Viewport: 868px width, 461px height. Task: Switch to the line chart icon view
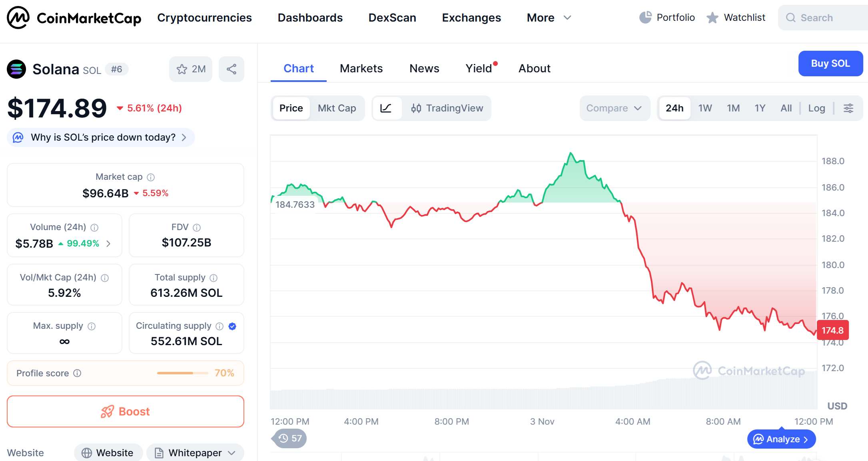[x=386, y=108]
